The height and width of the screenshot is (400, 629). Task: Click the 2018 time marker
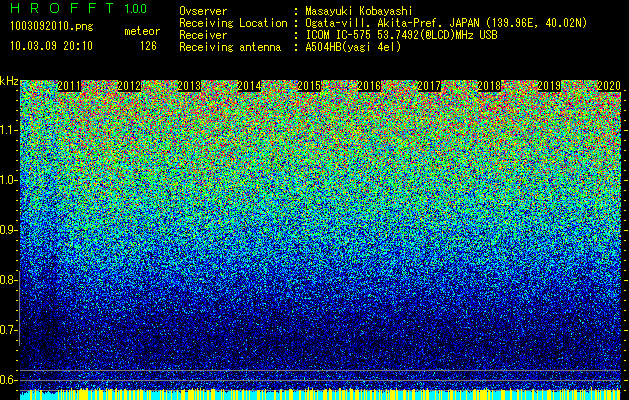(489, 86)
